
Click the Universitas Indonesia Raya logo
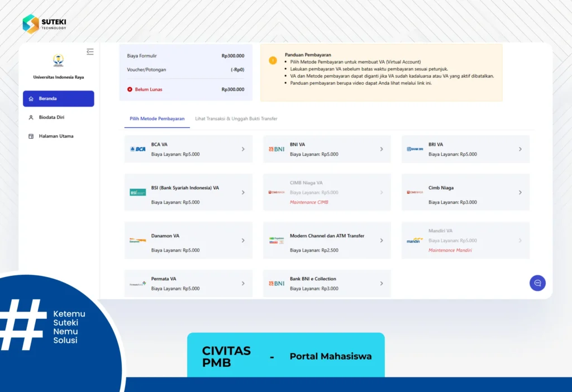[x=58, y=60]
